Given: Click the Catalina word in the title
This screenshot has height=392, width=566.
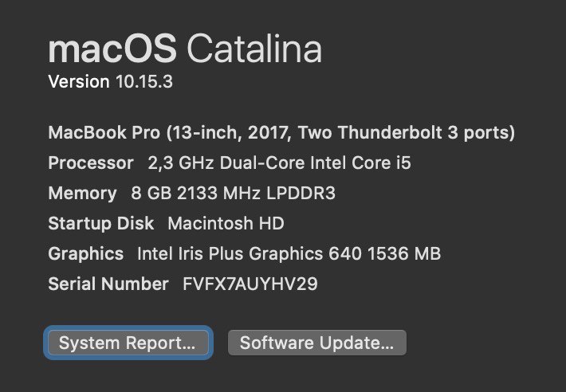Looking at the screenshot, I should click(254, 49).
